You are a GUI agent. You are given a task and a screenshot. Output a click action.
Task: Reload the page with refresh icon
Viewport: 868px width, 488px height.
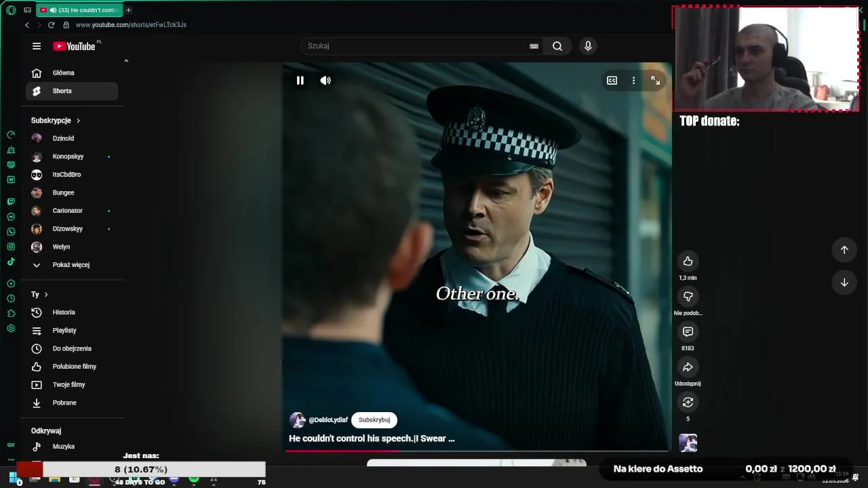[51, 25]
